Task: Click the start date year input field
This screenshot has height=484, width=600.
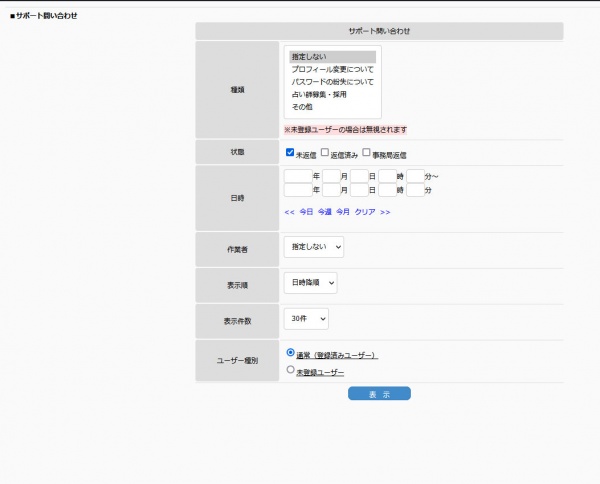Action: coord(298,176)
